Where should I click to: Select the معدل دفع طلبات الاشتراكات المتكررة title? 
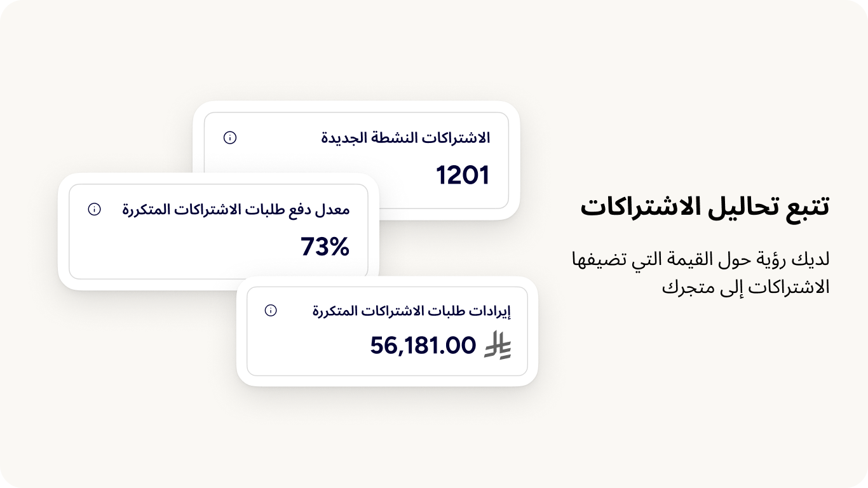point(236,209)
